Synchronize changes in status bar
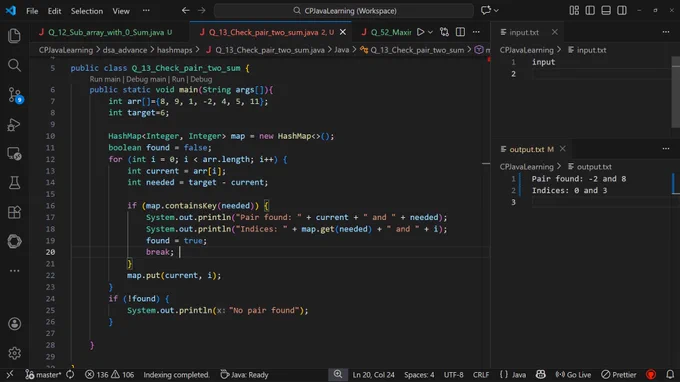The image size is (680, 382). coord(70,375)
